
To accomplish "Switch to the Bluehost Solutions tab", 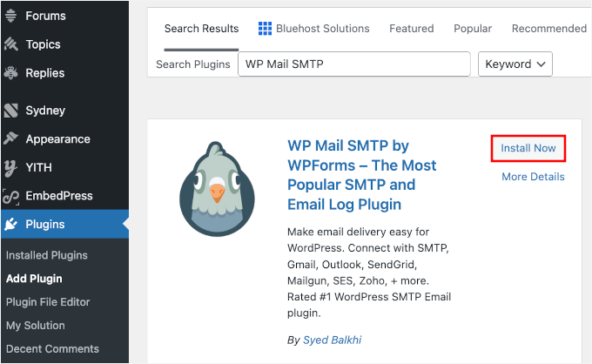I will [313, 29].
